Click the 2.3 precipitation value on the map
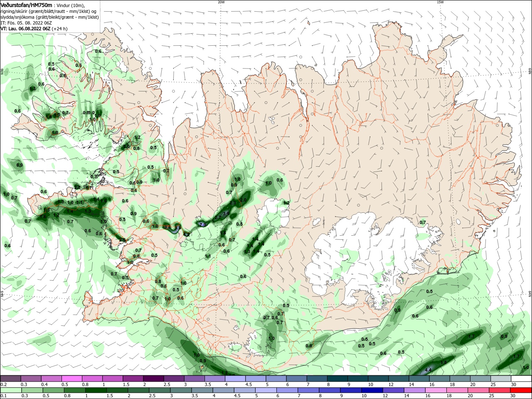This screenshot has width=532, height=399. point(233,203)
